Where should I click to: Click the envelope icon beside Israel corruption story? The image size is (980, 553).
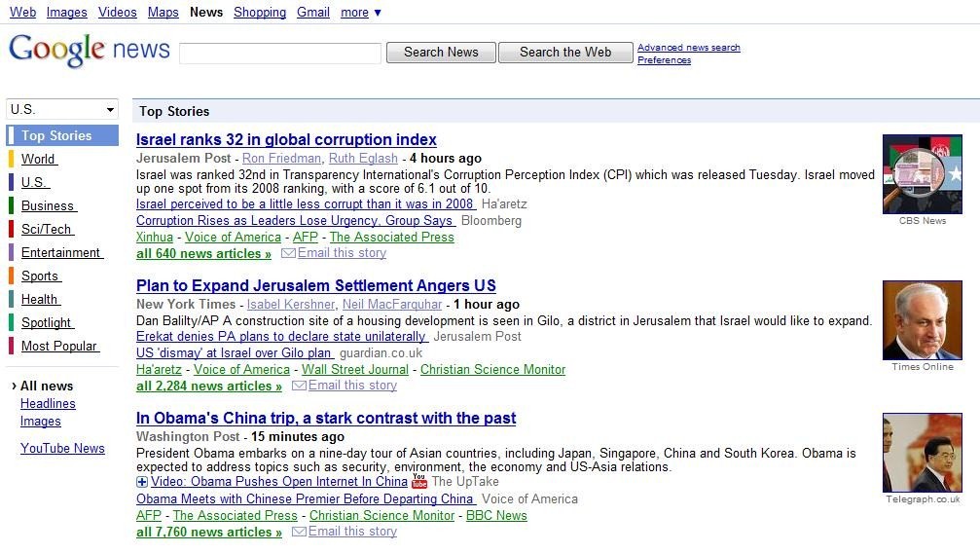[288, 253]
